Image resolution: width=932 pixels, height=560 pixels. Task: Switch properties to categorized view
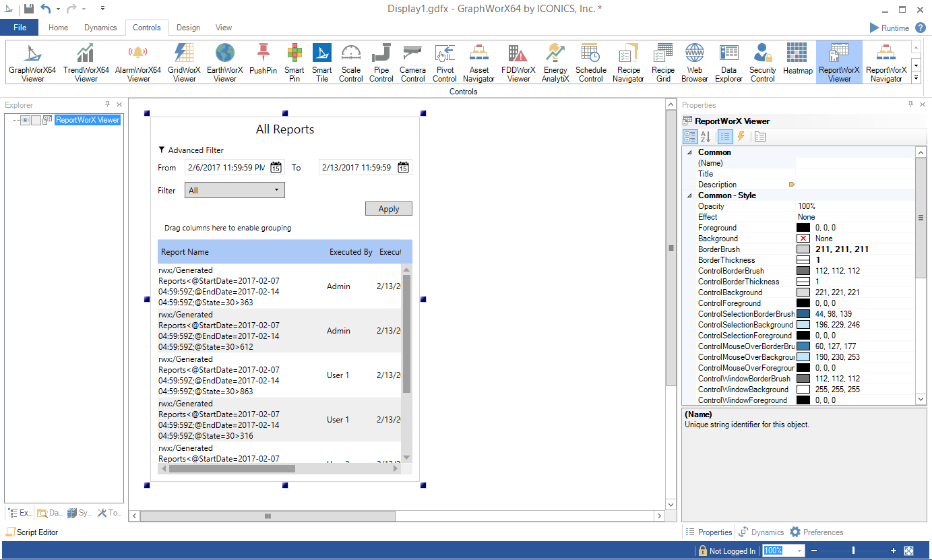pos(690,137)
